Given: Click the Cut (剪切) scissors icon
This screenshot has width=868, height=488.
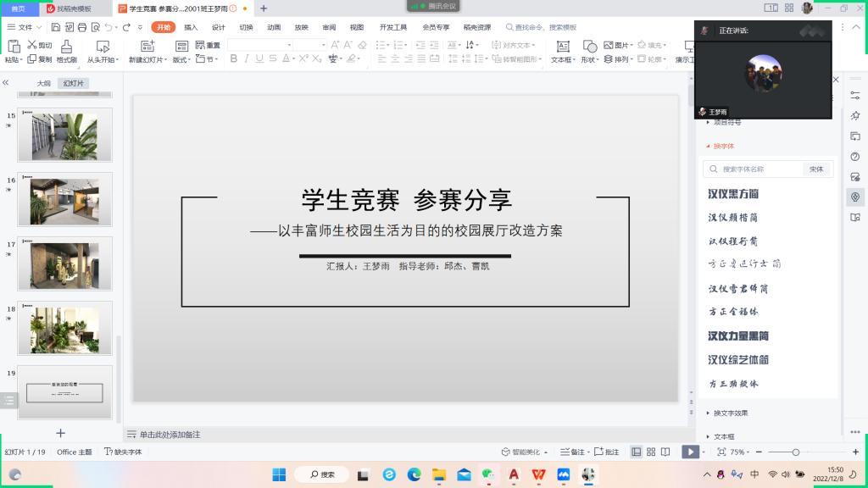Looking at the screenshot, I should point(33,45).
